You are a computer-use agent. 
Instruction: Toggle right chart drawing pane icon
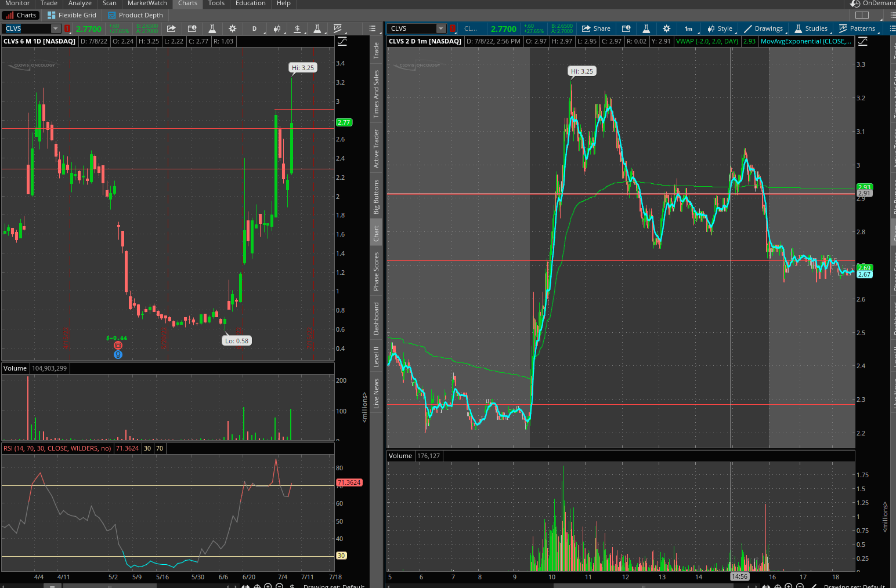pyautogui.click(x=863, y=41)
